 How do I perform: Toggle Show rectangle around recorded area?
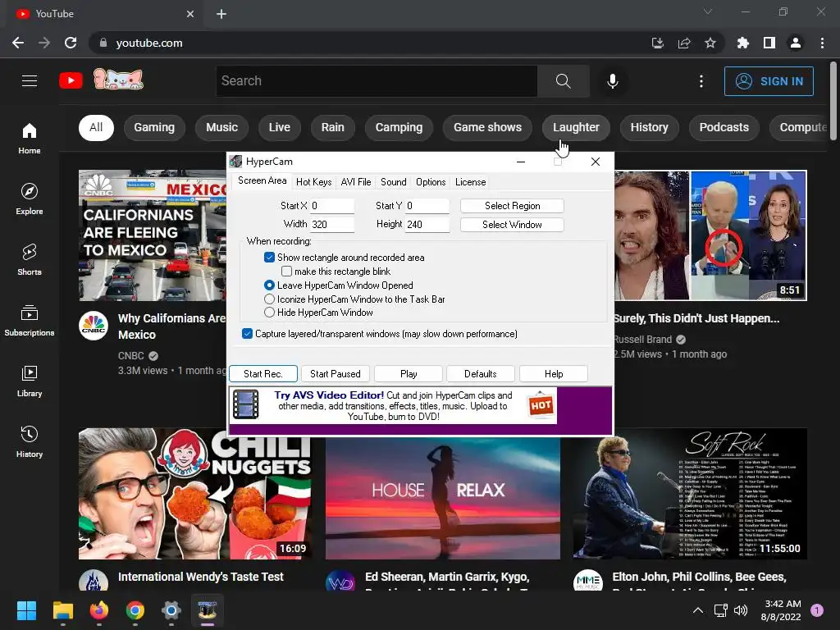269,257
